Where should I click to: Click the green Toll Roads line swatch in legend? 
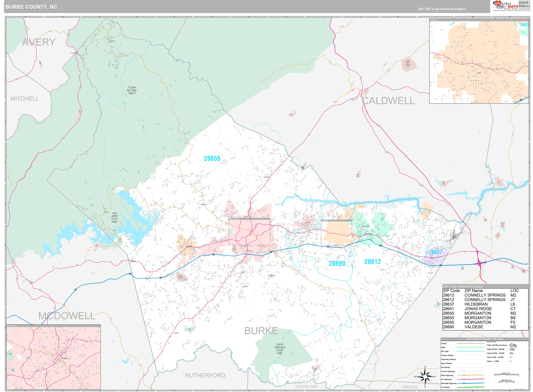click(x=471, y=387)
